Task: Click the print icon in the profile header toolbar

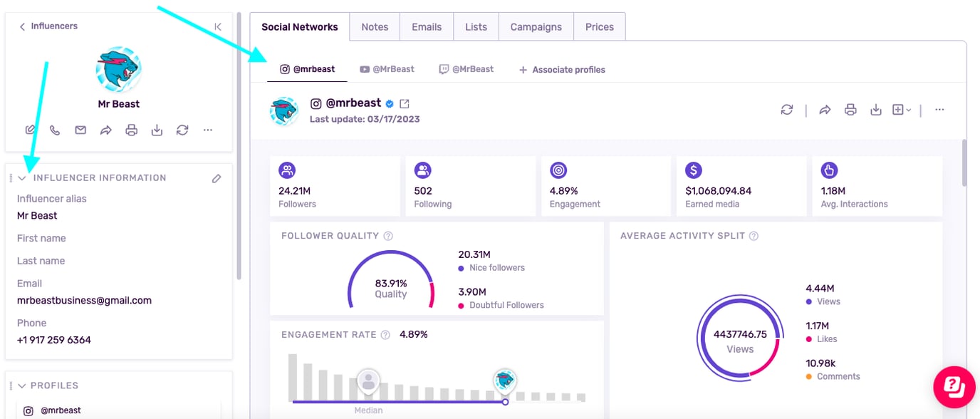Action: 850,110
